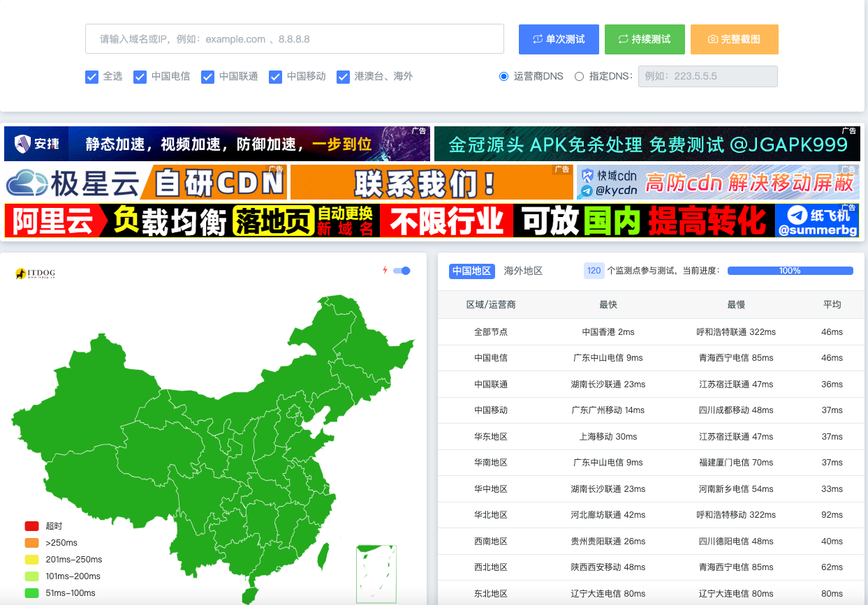Select the 中国地区 tab

471,271
